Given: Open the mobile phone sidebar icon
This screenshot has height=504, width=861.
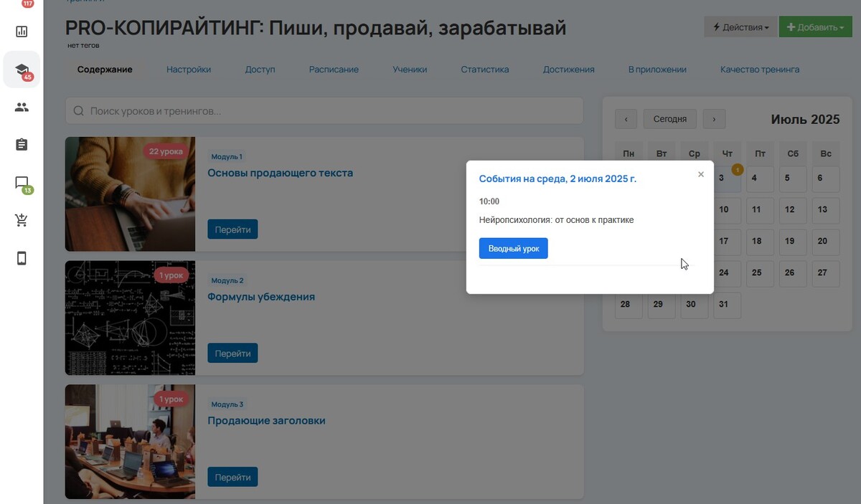Looking at the screenshot, I should tap(22, 259).
